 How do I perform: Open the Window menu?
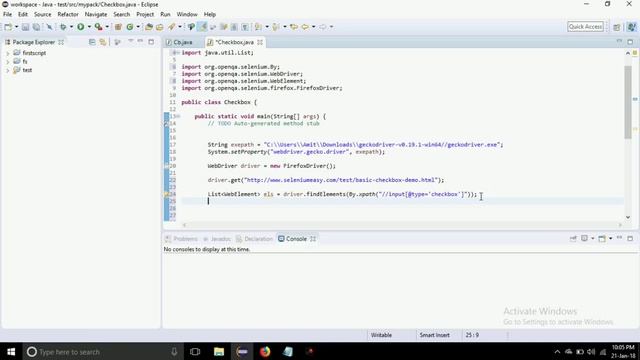pos(187,14)
